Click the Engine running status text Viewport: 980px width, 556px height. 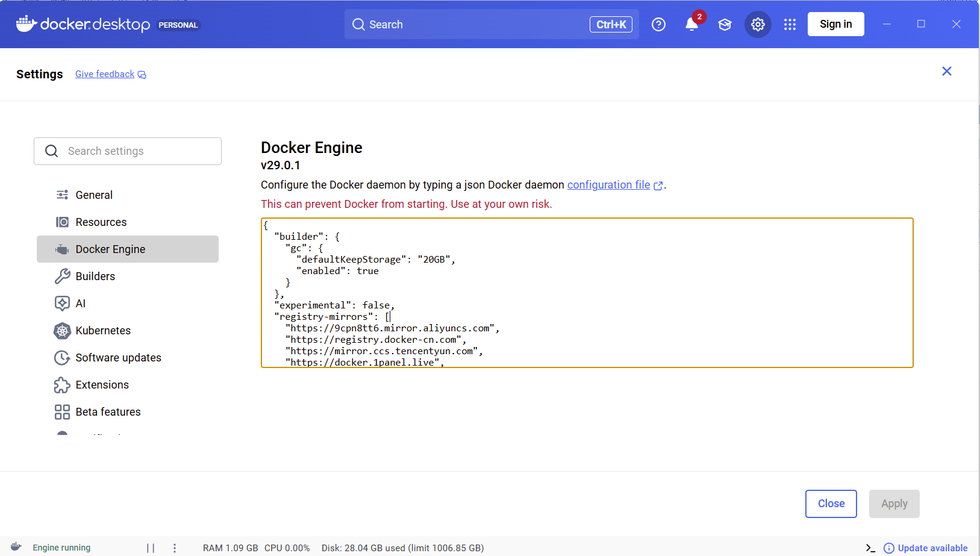[61, 548]
